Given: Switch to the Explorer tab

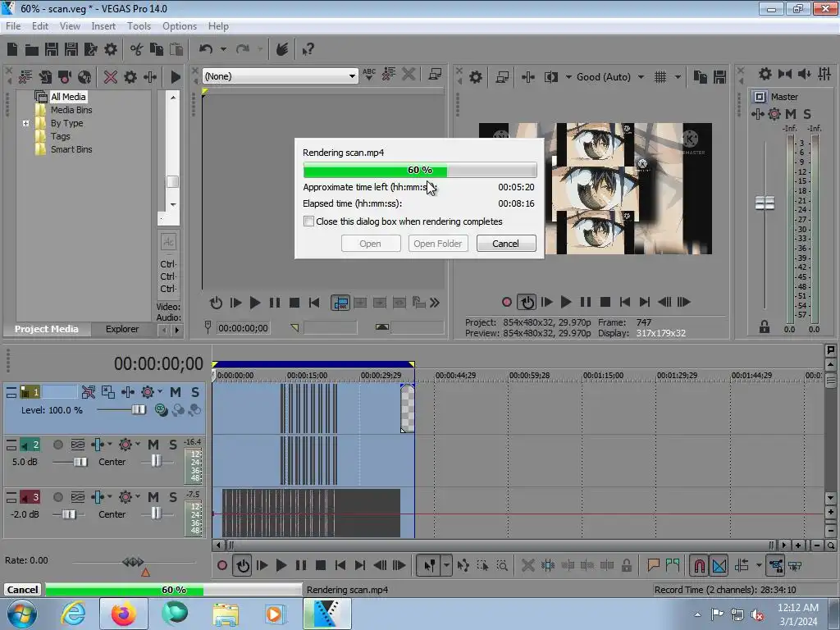Looking at the screenshot, I should coord(122,329).
